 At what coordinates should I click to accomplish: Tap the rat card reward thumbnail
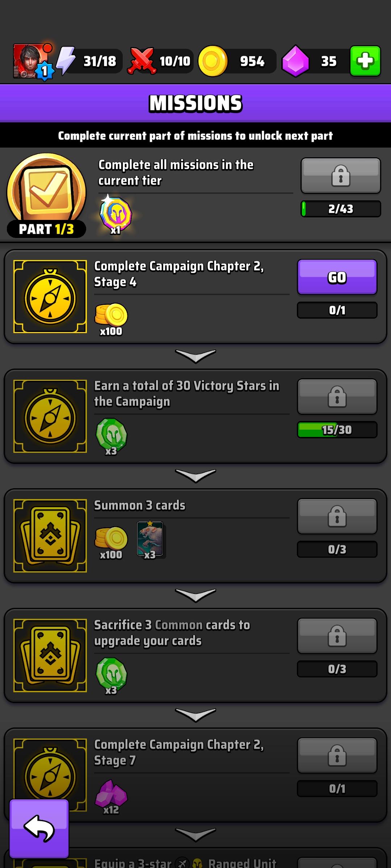pos(150,539)
